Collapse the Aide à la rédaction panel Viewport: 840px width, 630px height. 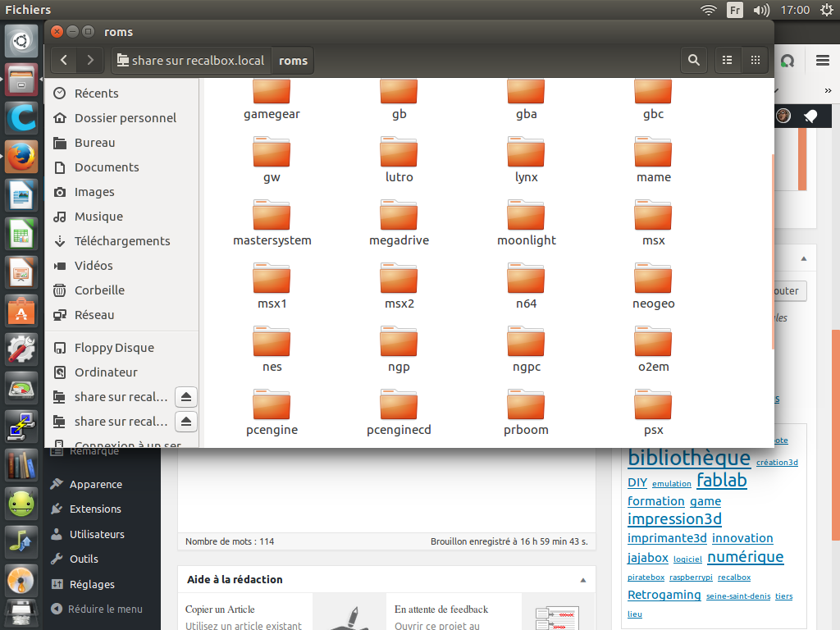[583, 580]
